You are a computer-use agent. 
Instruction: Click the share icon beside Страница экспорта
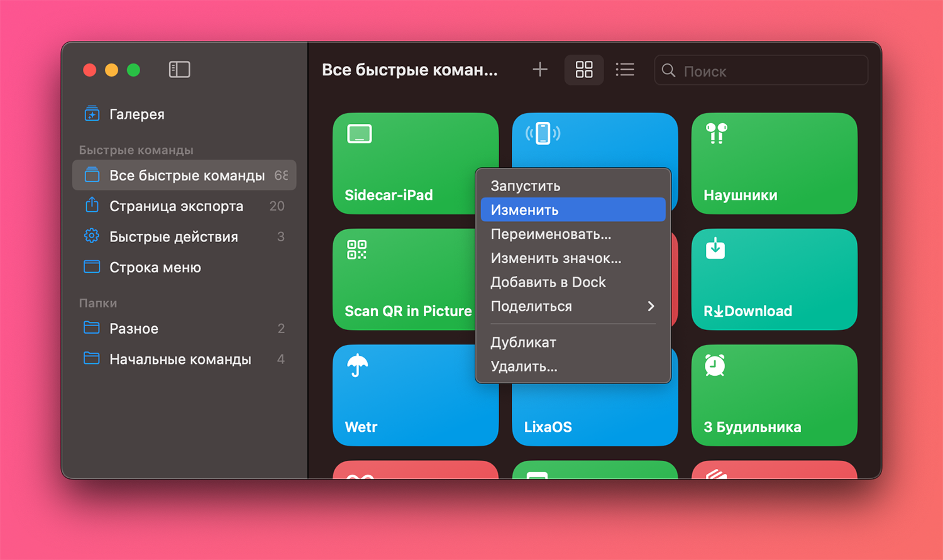coord(92,205)
